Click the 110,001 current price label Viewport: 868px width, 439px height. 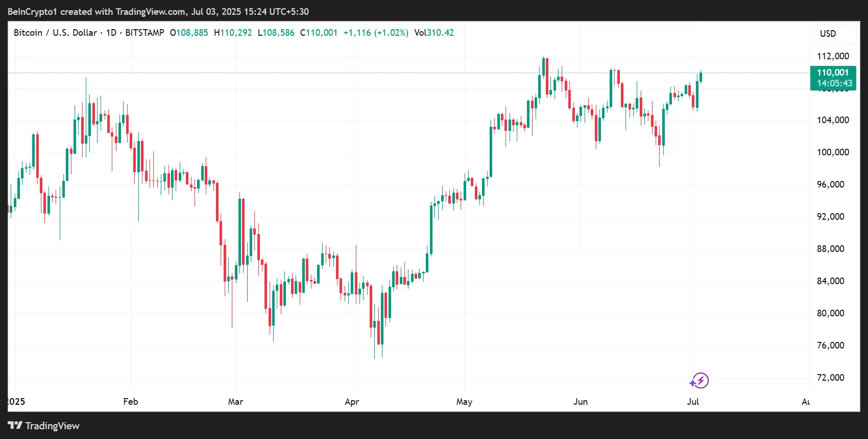pos(833,73)
